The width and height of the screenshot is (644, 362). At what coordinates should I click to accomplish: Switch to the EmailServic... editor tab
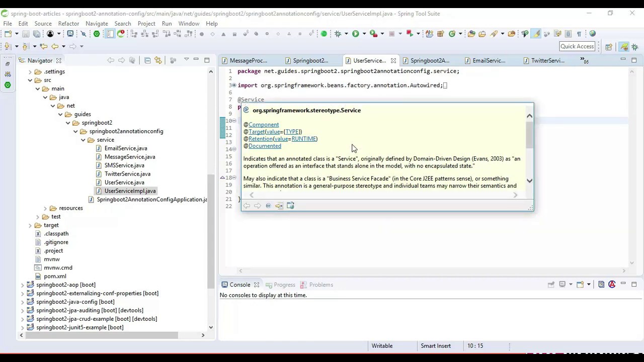(488, 60)
